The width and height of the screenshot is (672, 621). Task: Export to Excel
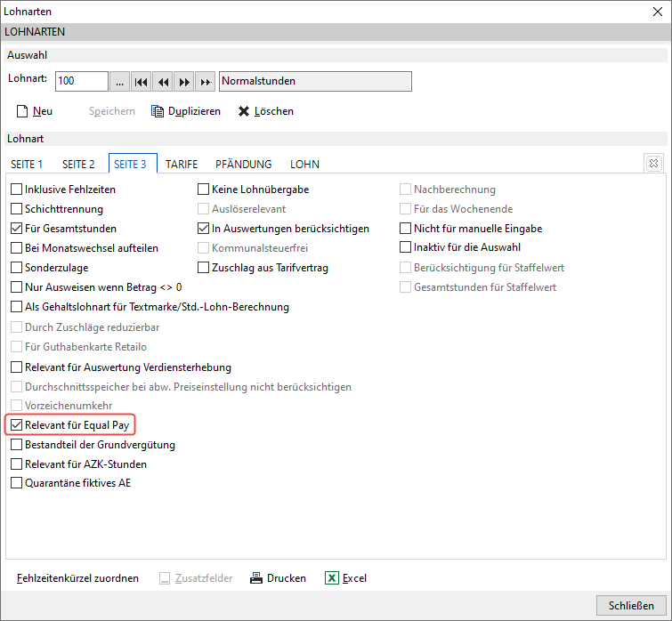(x=346, y=578)
